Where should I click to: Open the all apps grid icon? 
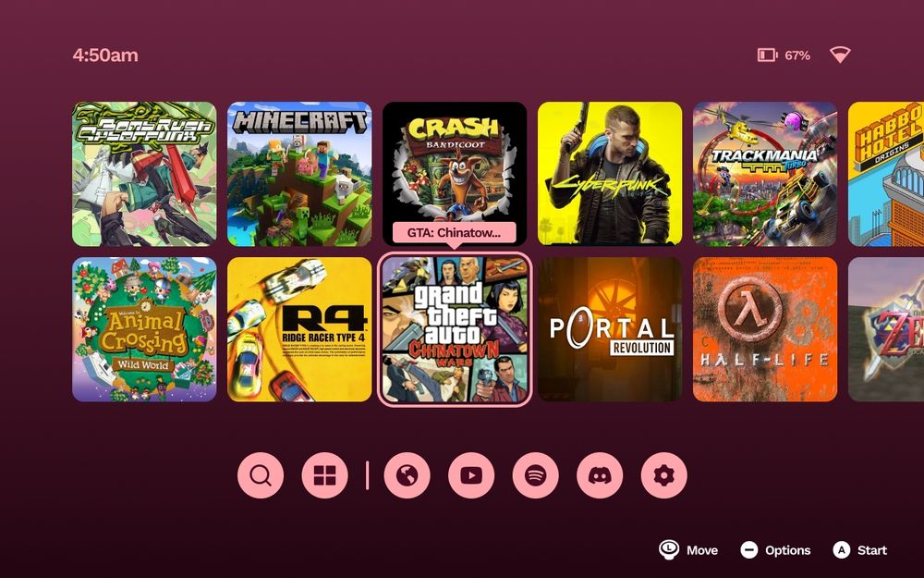point(324,475)
